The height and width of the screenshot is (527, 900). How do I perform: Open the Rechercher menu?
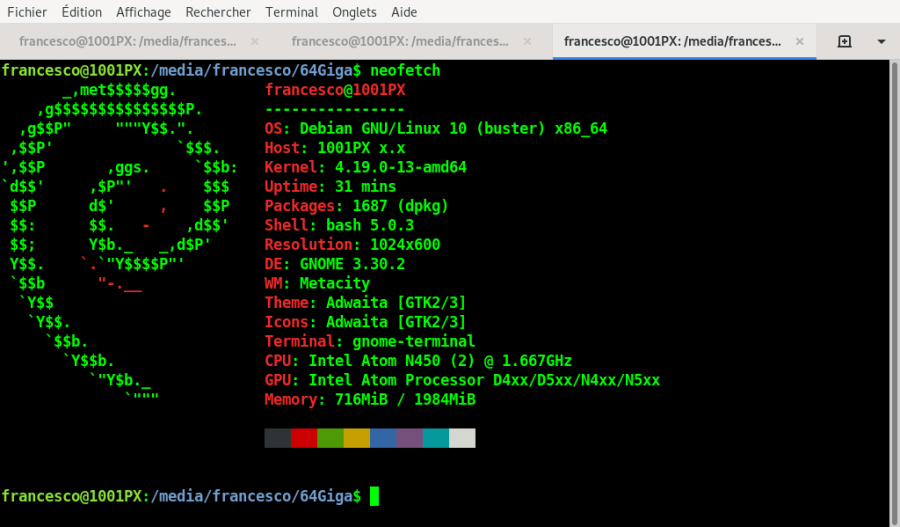click(x=218, y=12)
